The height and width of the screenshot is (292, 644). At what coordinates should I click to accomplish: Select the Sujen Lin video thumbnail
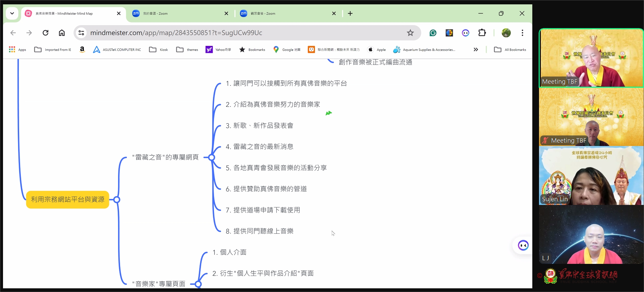coord(591,175)
